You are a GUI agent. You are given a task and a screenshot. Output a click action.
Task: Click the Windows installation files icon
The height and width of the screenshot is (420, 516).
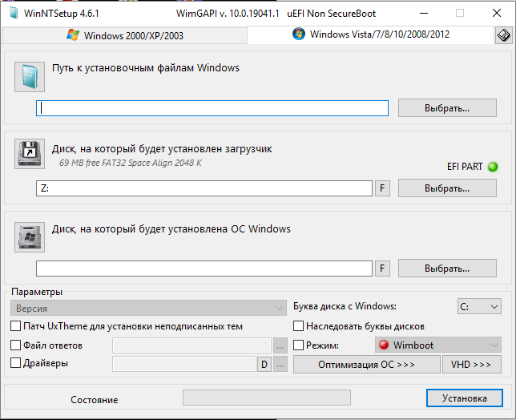(30, 77)
